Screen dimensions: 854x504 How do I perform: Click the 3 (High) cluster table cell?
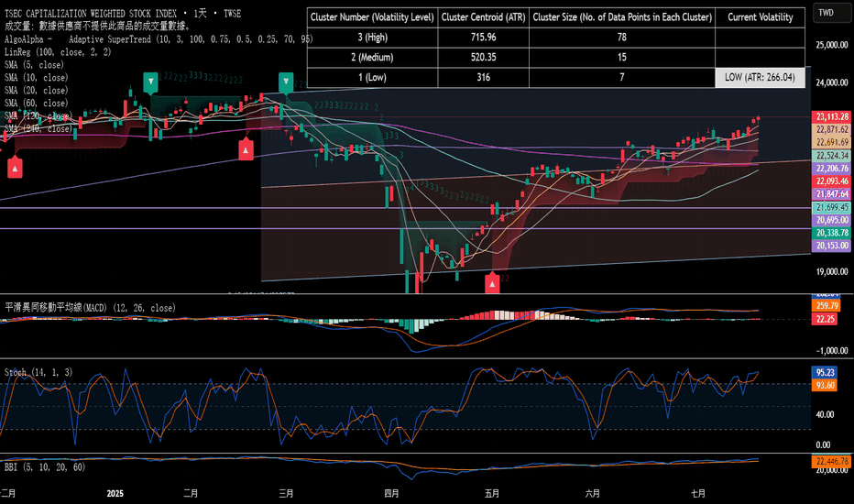click(x=373, y=37)
